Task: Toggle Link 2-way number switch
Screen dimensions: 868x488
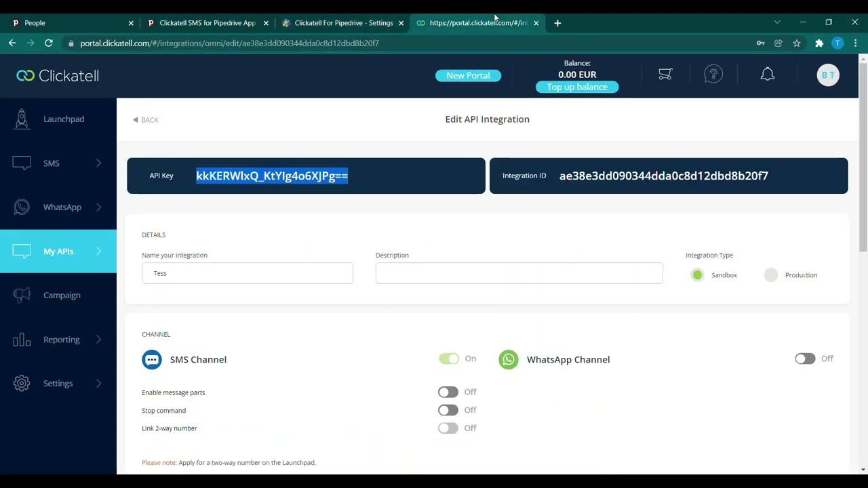Action: (x=448, y=428)
